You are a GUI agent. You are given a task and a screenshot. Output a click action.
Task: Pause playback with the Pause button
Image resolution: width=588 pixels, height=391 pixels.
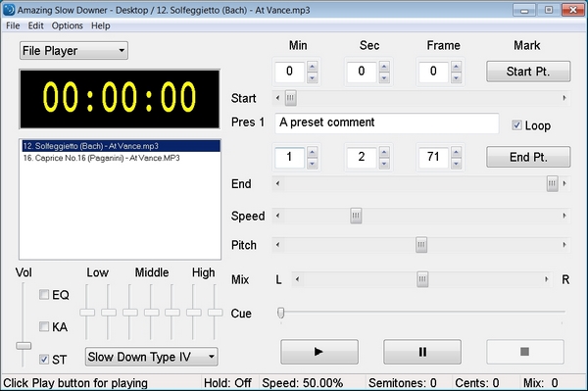pyautogui.click(x=422, y=352)
